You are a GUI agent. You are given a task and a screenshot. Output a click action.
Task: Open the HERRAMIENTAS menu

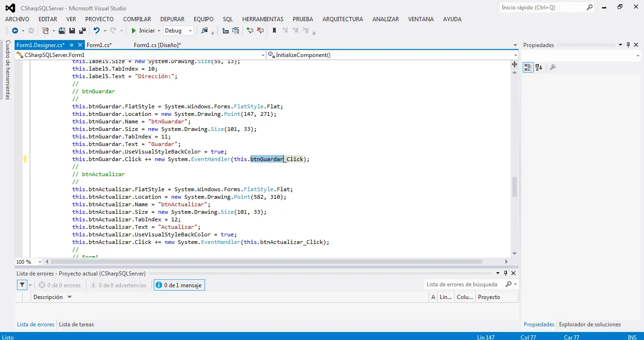tap(263, 19)
